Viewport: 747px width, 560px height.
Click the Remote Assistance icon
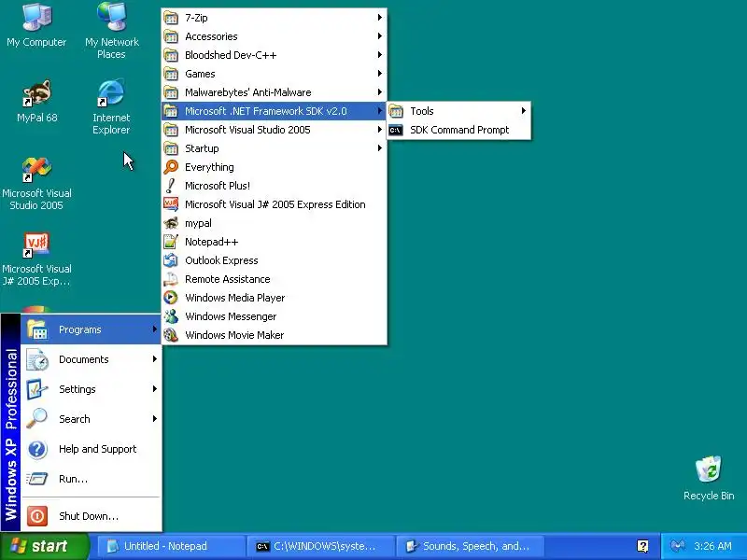pos(171,279)
